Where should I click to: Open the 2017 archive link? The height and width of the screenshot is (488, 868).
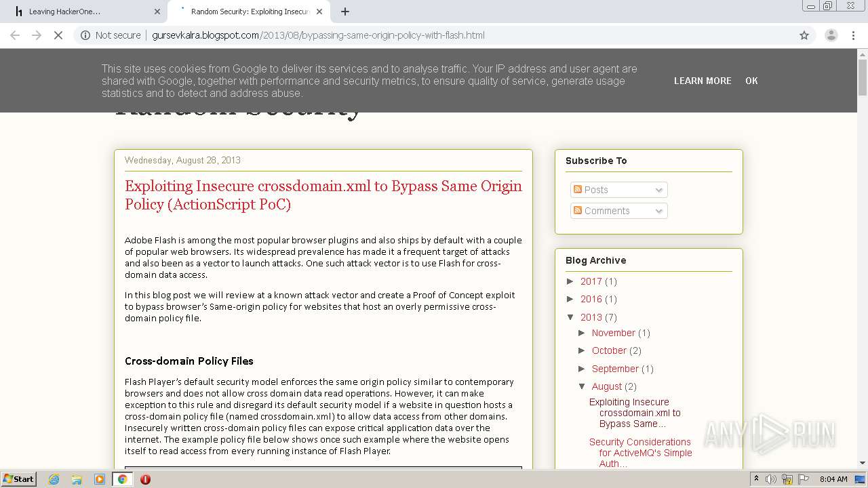click(x=591, y=281)
